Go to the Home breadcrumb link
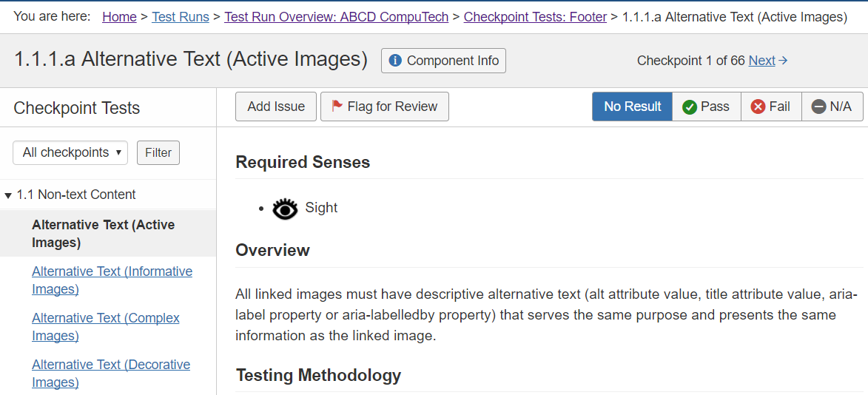Image resolution: width=868 pixels, height=395 pixels. pyautogui.click(x=119, y=17)
